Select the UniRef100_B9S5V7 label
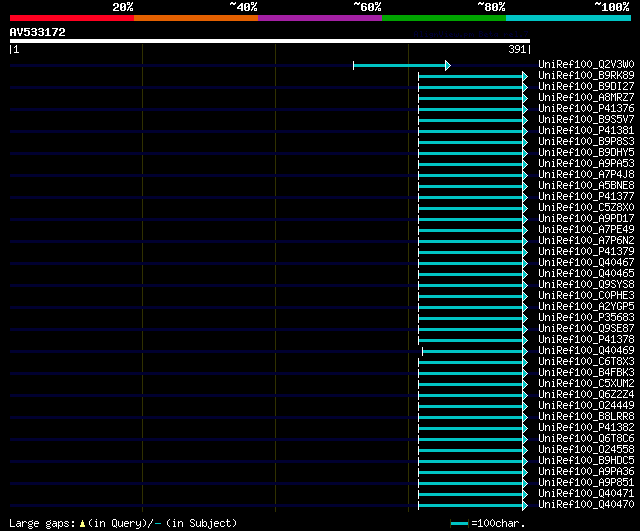The height and width of the screenshot is (531, 640). [x=586, y=120]
